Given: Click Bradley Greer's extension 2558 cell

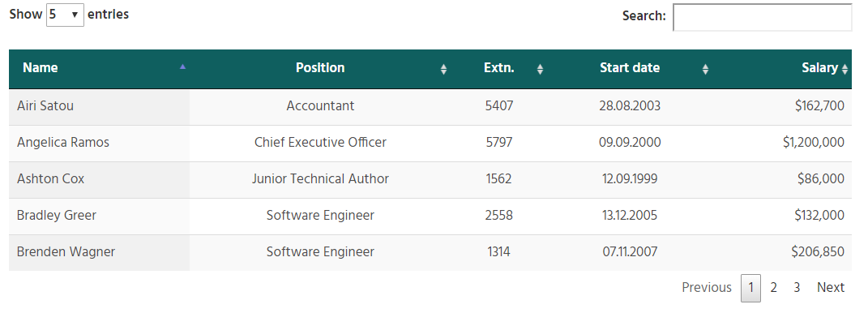Looking at the screenshot, I should click(499, 216).
